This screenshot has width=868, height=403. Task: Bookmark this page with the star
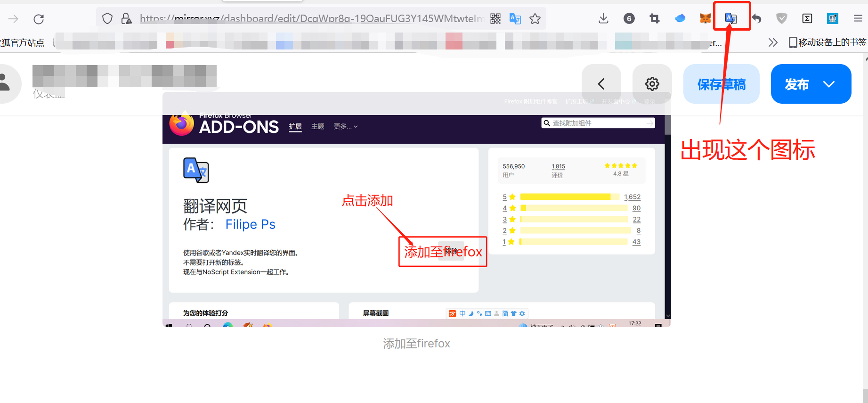point(535,19)
